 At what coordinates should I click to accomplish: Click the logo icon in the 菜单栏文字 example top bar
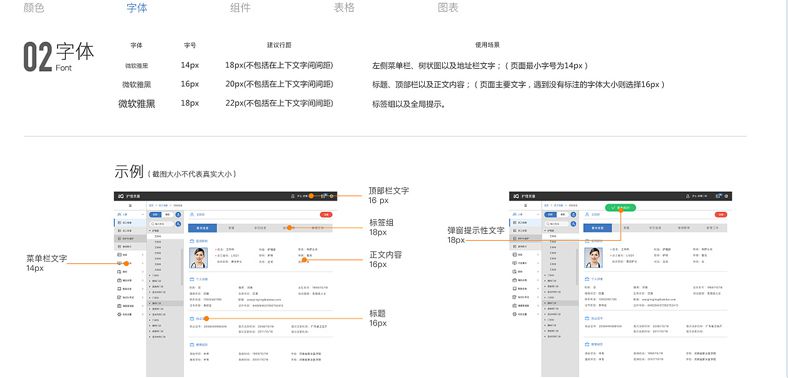click(121, 196)
